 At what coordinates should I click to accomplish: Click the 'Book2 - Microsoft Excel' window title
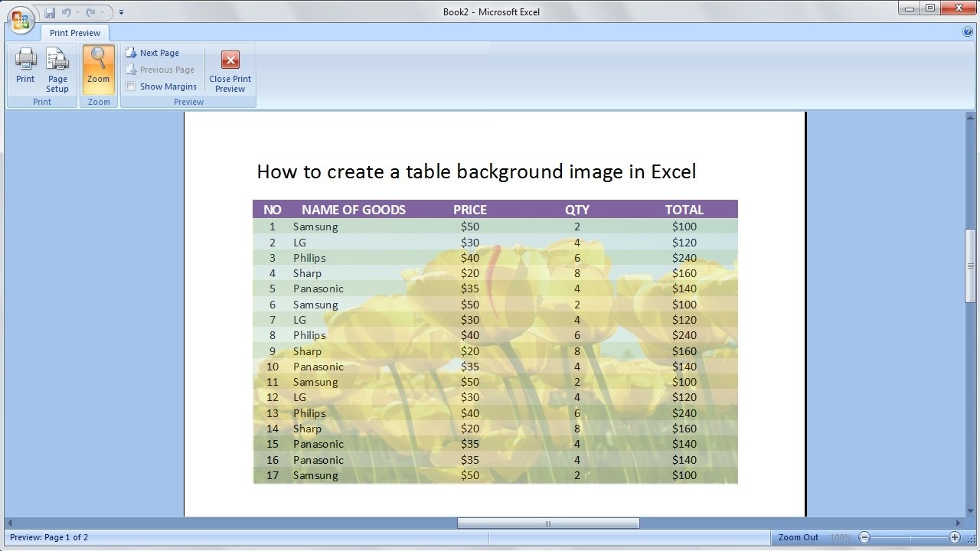(492, 11)
